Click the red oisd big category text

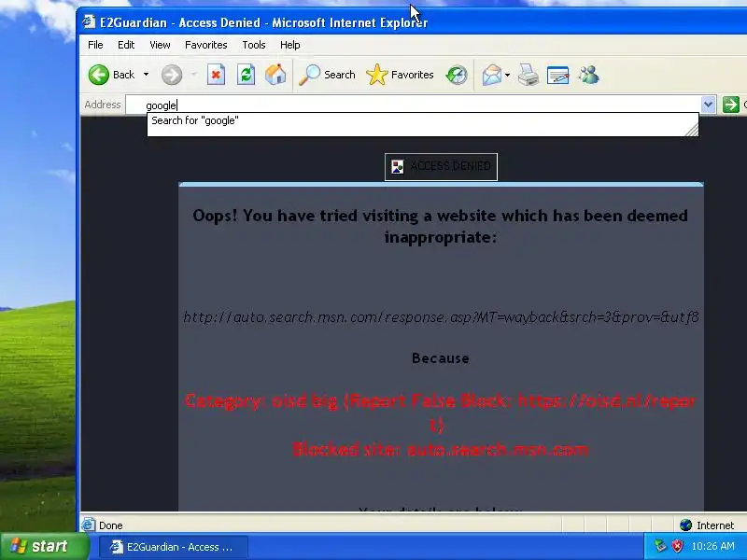pos(440,413)
